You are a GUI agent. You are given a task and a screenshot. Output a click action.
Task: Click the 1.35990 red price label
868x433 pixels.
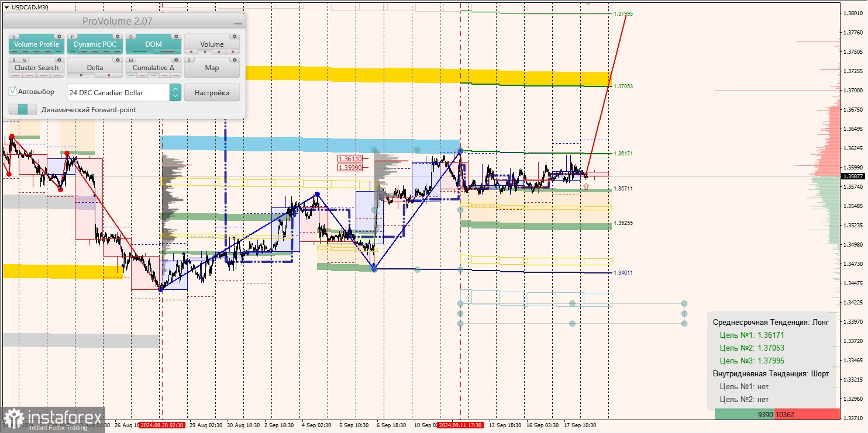[x=350, y=168]
